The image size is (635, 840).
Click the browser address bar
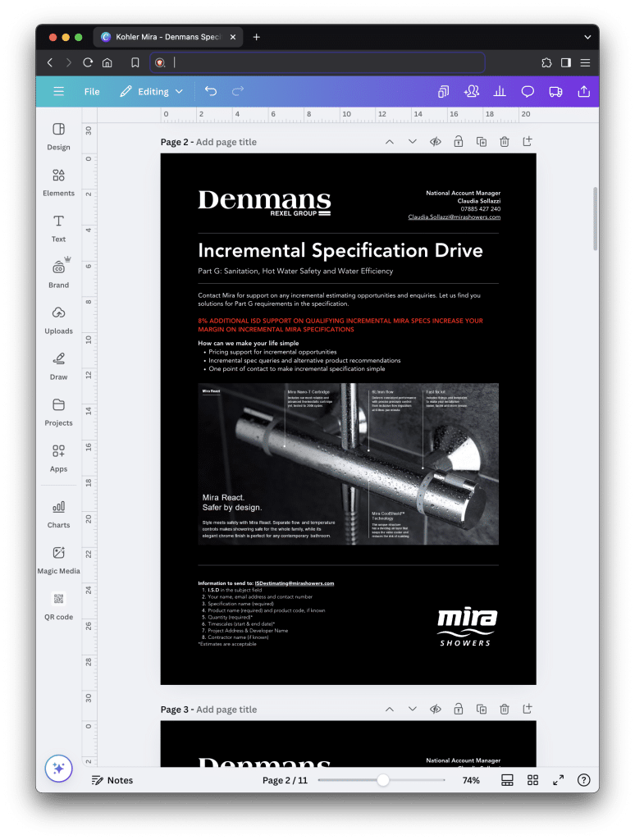[x=317, y=62]
